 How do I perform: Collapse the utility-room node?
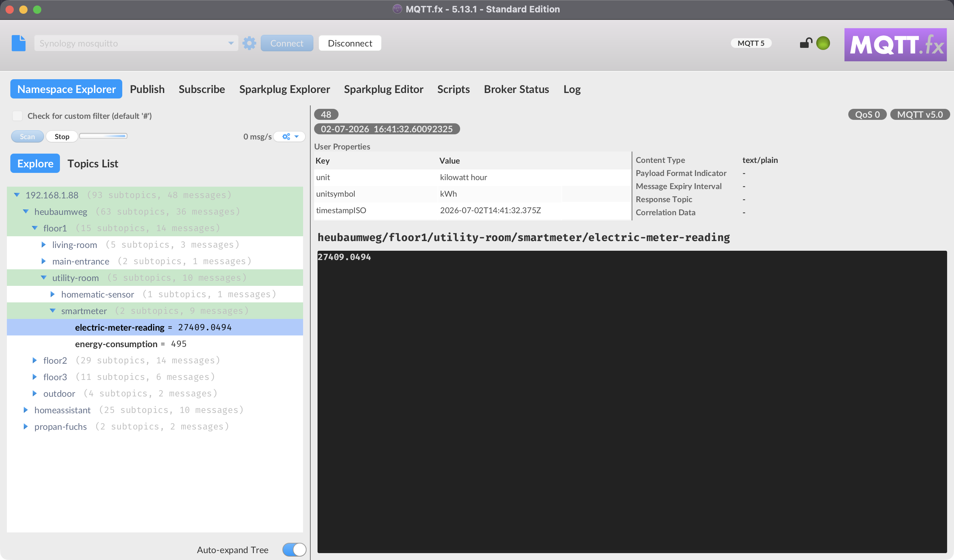point(43,278)
